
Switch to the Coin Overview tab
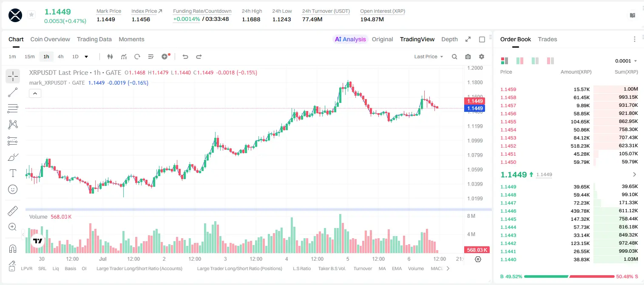point(50,39)
